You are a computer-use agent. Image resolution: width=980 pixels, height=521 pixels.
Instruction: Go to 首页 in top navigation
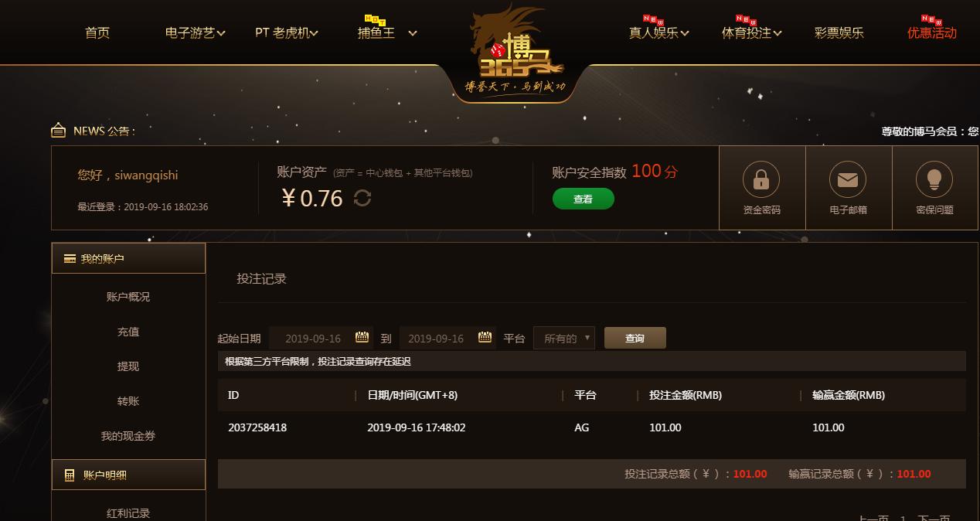[97, 32]
